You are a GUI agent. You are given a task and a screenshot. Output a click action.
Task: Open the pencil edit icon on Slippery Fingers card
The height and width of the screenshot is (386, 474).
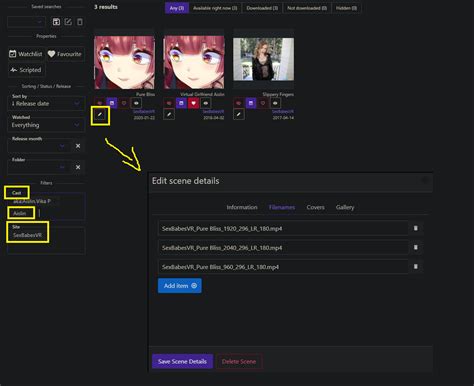click(239, 114)
